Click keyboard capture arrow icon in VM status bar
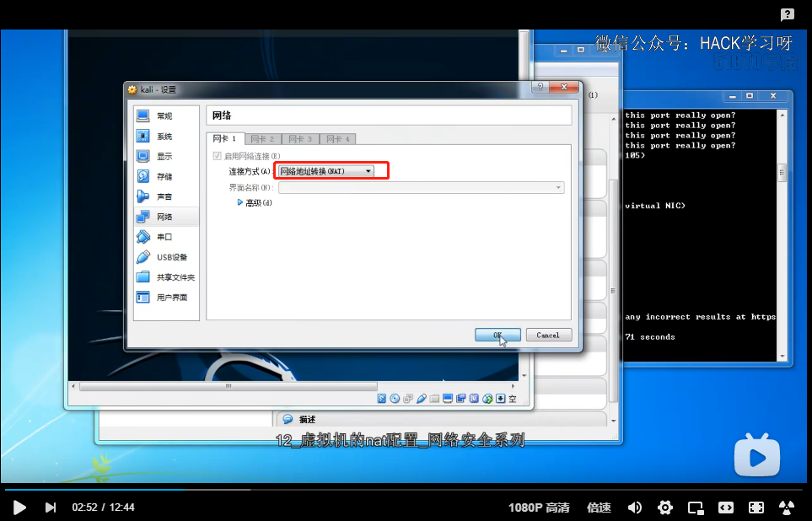 (x=500, y=398)
